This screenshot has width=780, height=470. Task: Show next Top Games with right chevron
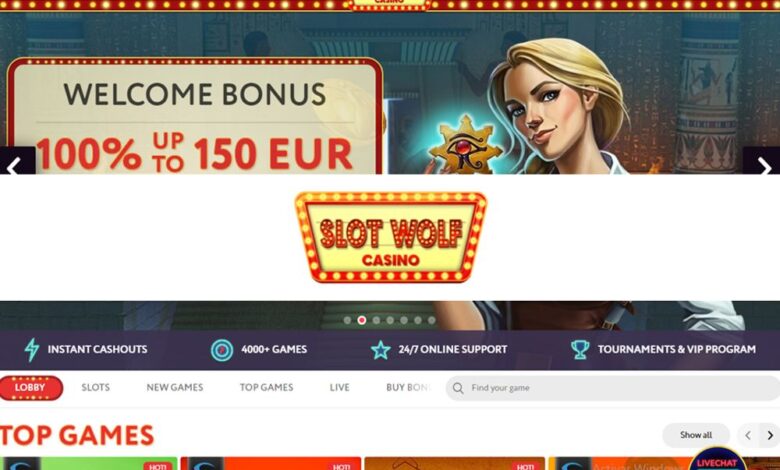click(x=770, y=436)
